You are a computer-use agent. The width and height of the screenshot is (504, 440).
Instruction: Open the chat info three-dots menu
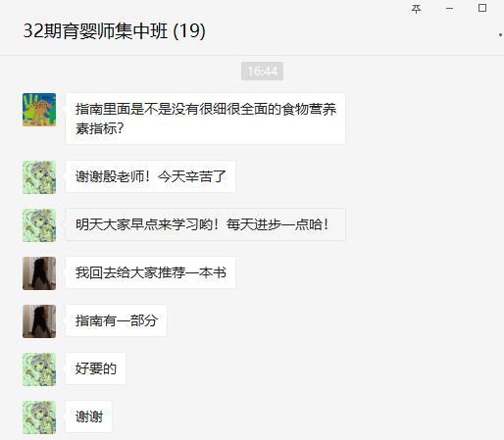pos(500,34)
